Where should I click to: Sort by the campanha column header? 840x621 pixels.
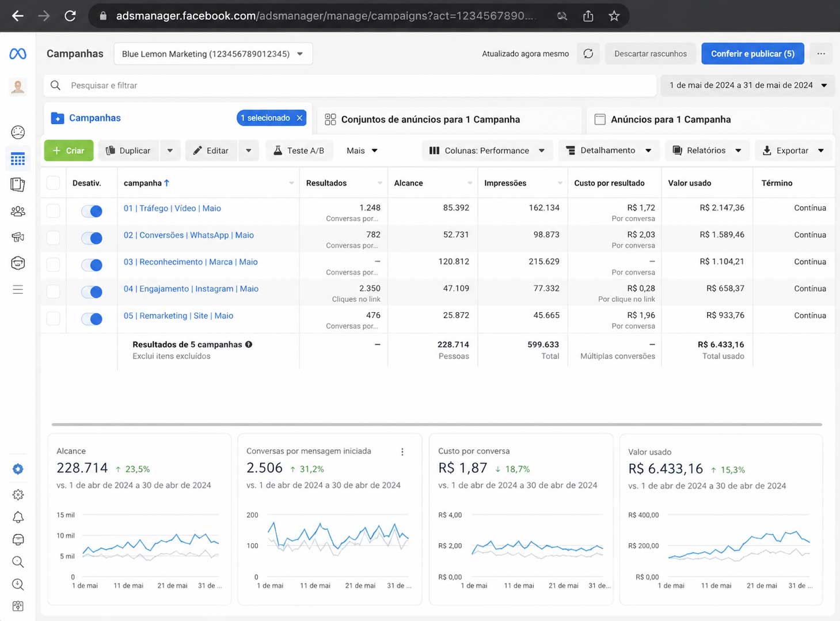146,183
